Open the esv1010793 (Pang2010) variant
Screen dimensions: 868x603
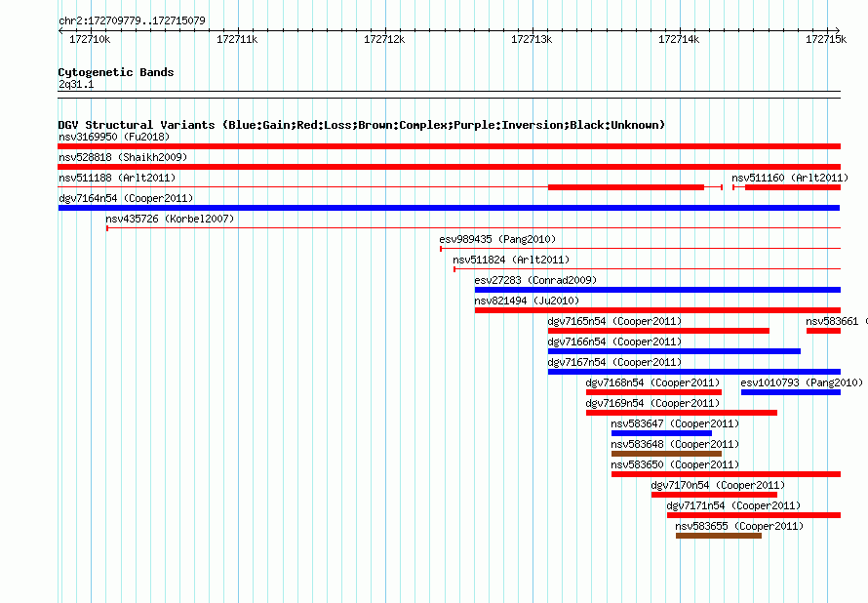tap(802, 382)
